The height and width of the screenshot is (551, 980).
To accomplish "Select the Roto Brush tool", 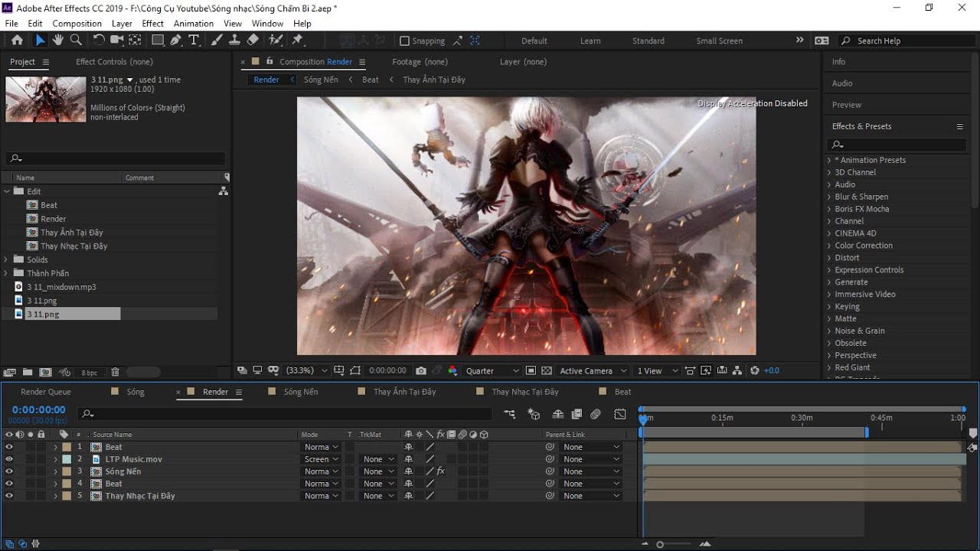I will [276, 41].
